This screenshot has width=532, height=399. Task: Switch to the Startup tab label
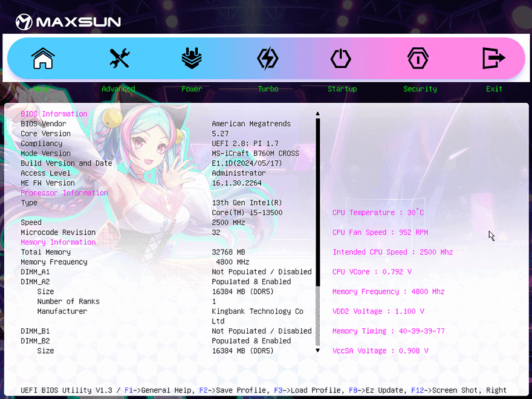tap(342, 89)
